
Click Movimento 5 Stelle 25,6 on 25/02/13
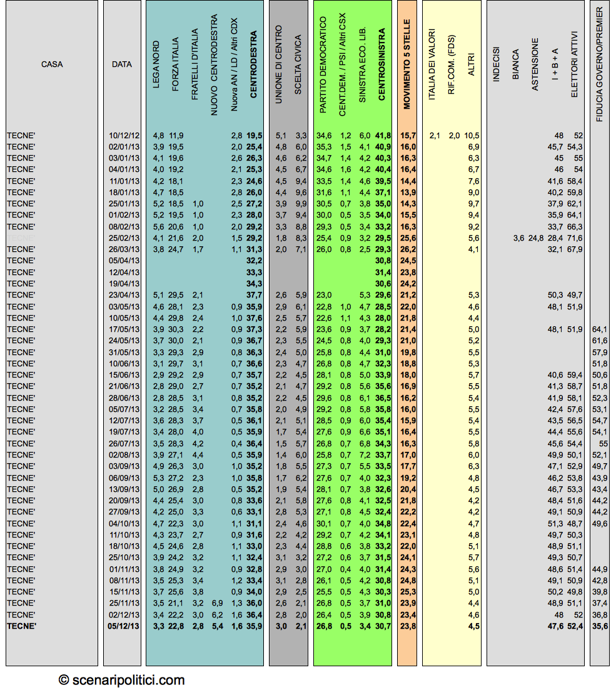pos(408,238)
